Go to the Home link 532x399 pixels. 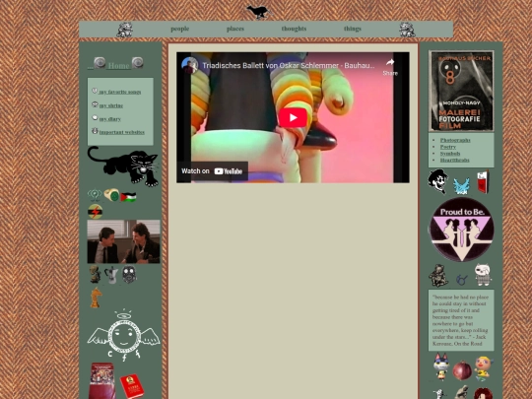pyautogui.click(x=119, y=65)
